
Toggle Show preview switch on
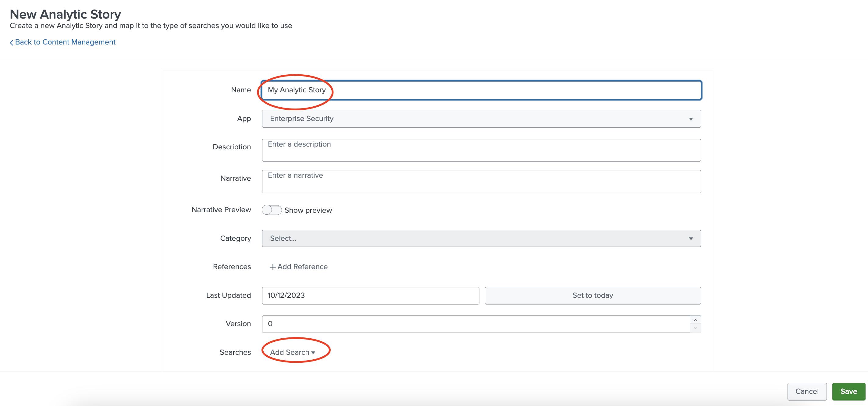[x=271, y=210]
